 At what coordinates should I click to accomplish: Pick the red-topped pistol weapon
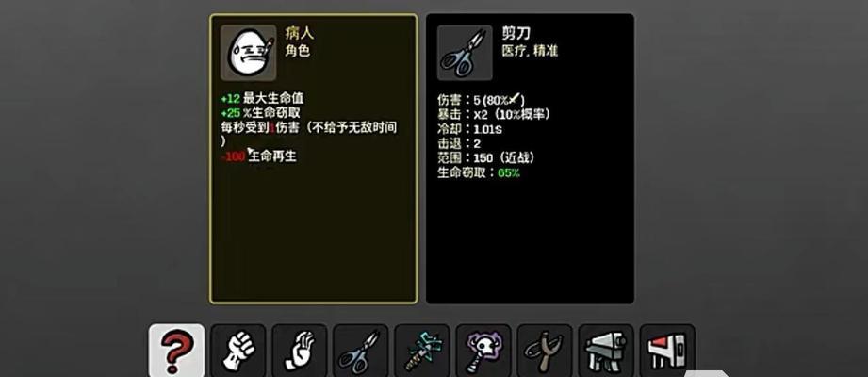pos(667,351)
